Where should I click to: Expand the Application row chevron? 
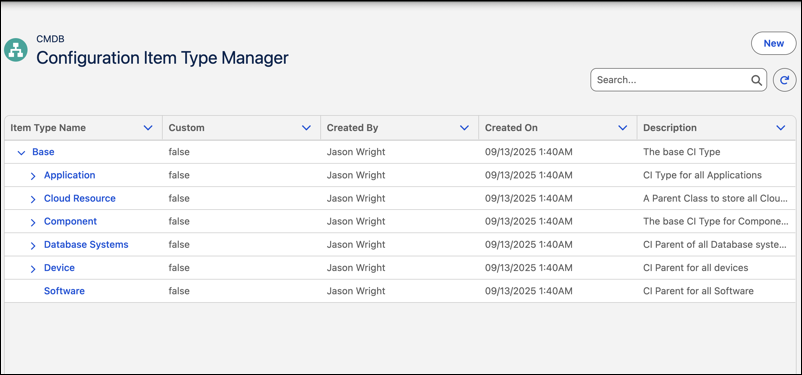click(x=33, y=176)
